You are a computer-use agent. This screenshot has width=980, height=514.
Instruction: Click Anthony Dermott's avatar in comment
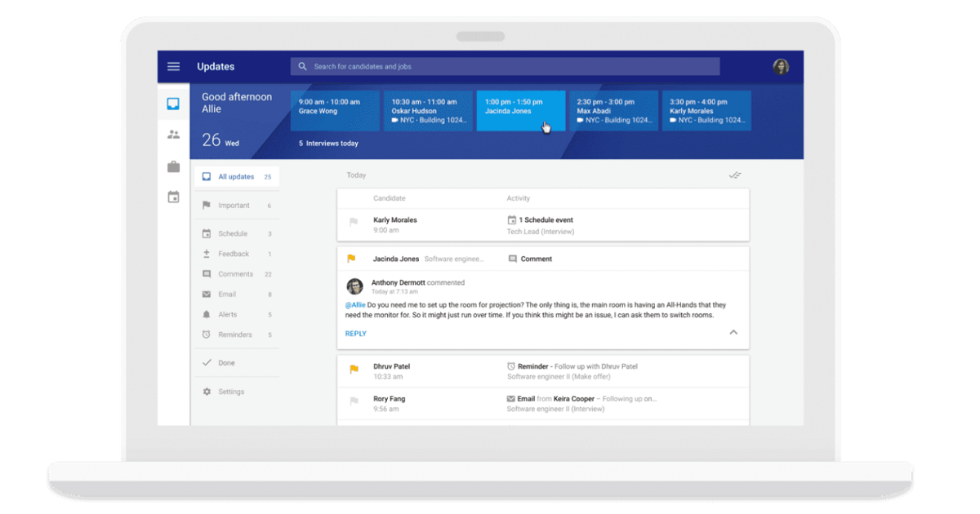point(354,286)
